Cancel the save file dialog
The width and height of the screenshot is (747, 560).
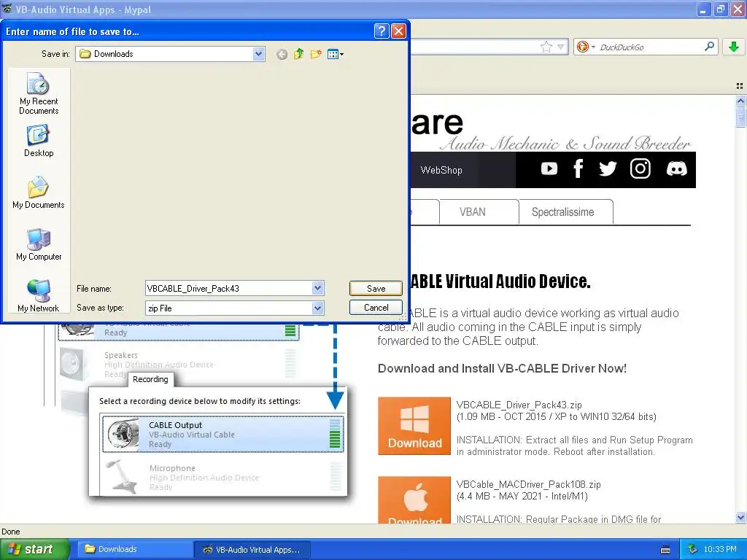tap(376, 308)
